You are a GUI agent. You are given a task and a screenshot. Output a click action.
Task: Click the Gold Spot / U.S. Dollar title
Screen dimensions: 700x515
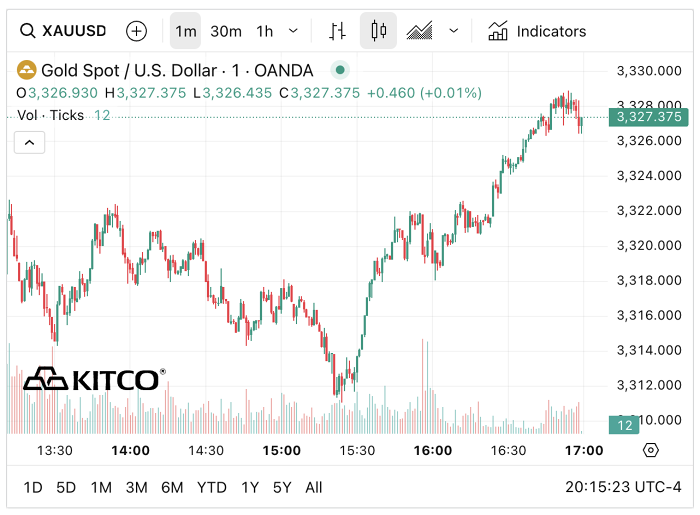click(x=177, y=71)
